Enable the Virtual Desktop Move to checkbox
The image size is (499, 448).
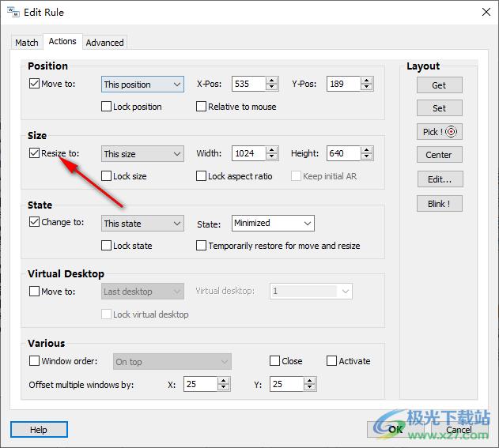tap(34, 292)
